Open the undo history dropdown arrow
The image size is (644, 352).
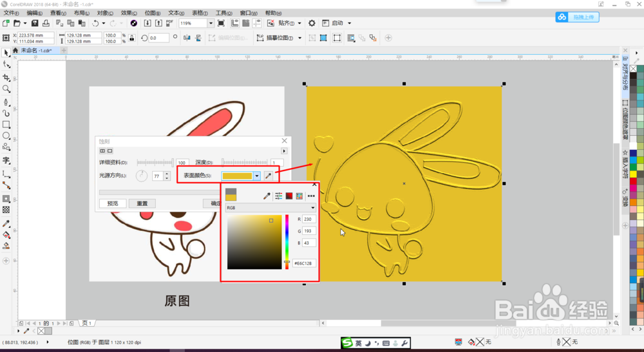(104, 23)
